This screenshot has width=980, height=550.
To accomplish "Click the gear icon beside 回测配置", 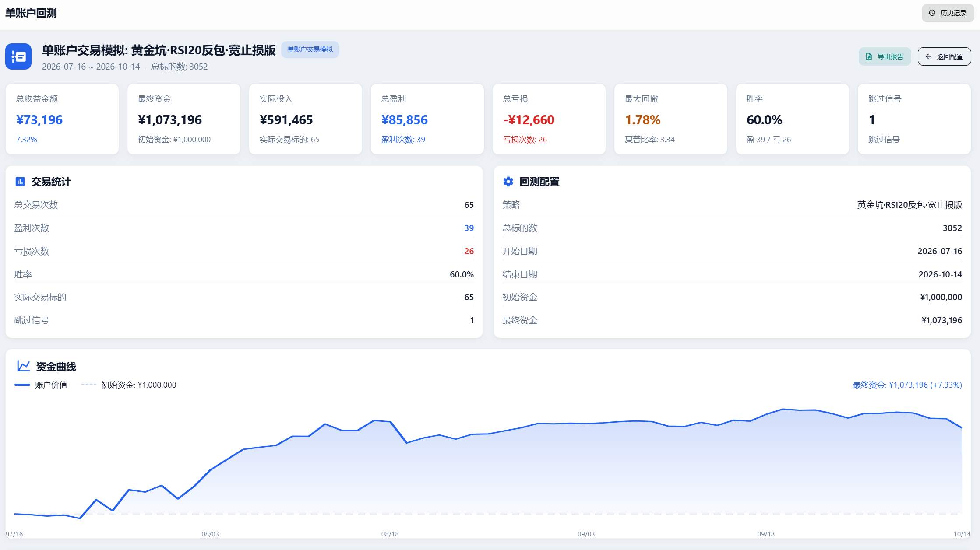I will point(508,182).
